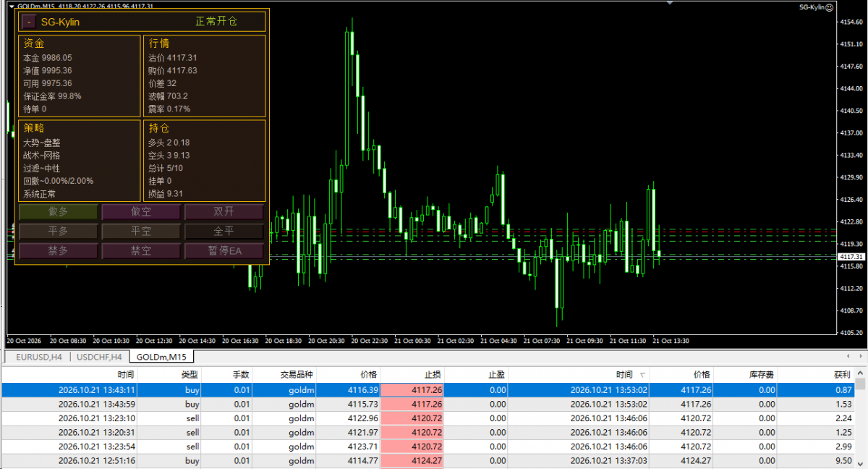868x469 pixels.
Task: Select the GOLDm,M15 chart tab
Action: [162, 357]
